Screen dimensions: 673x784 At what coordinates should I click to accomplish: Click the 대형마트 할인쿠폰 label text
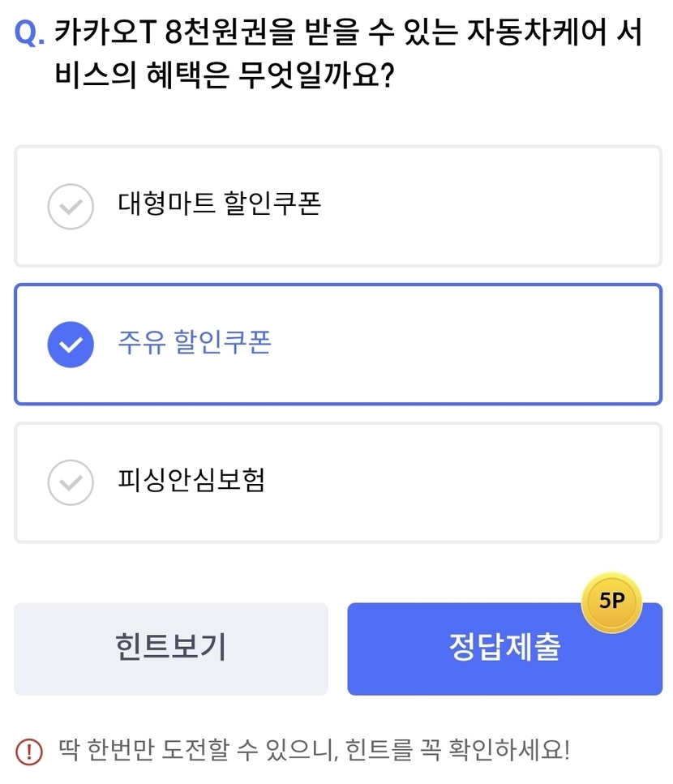(220, 204)
